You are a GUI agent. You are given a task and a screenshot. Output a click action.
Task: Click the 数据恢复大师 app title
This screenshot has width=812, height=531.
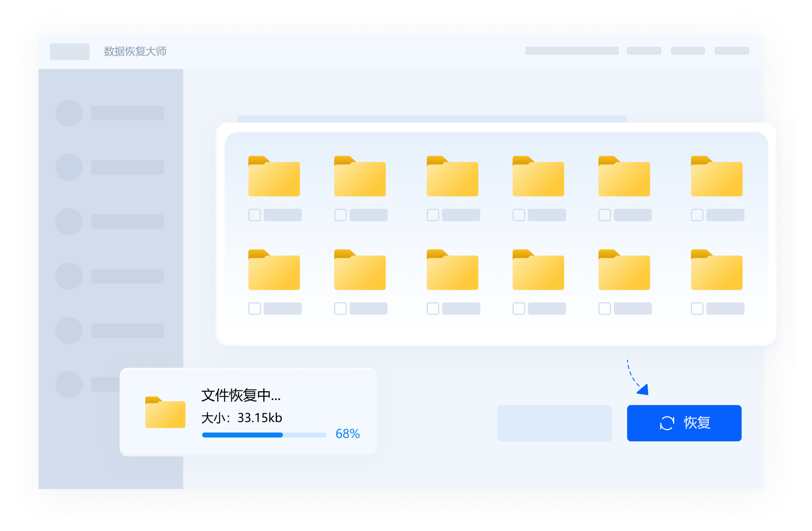(x=135, y=51)
